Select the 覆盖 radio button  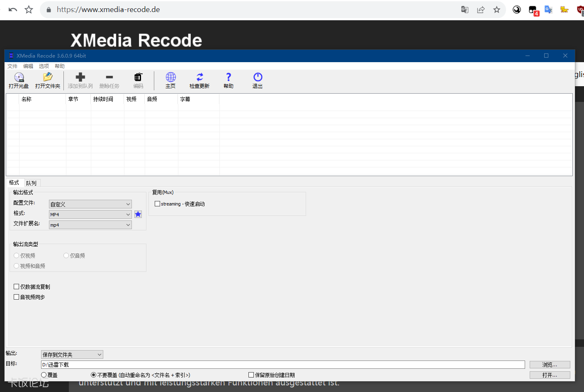click(x=44, y=375)
